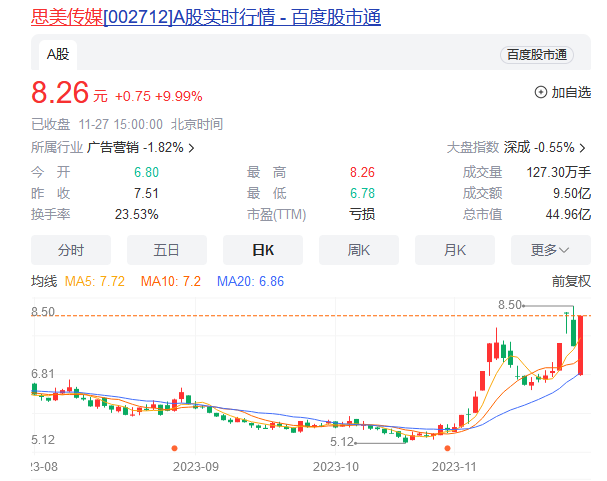
Task: Click the 成交额 value 9.50亿
Action: click(x=572, y=193)
